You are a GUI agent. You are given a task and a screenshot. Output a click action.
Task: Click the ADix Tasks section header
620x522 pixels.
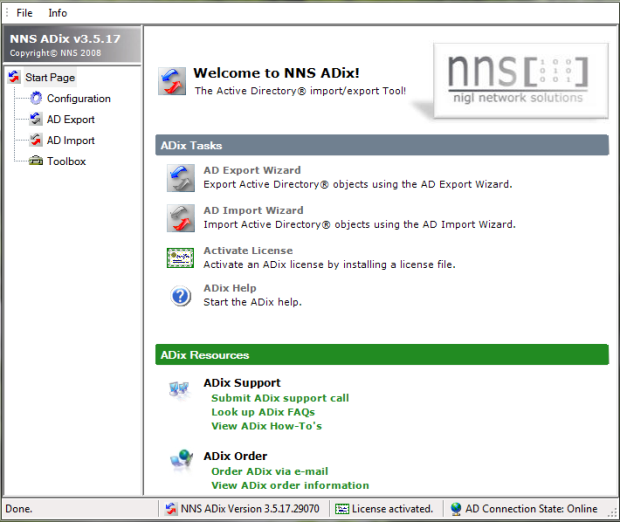pos(382,145)
